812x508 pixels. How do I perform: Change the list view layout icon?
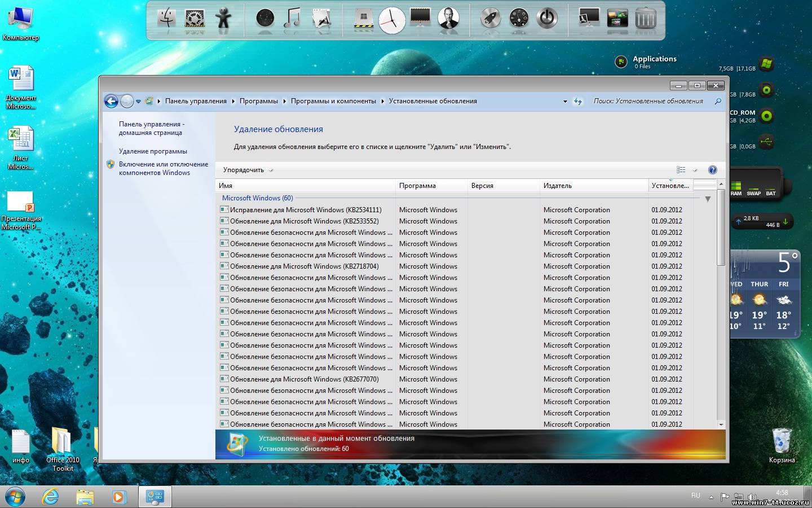point(681,170)
